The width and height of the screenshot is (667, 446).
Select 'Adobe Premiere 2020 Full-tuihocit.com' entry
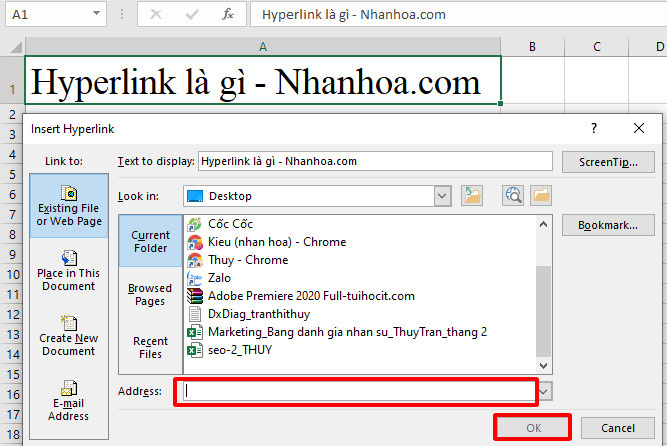pos(311,296)
